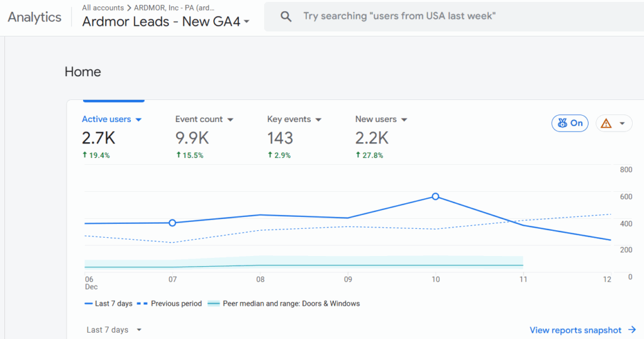Click the arrow icon beside View reports snapshot
This screenshot has height=339, width=644.
tap(632, 330)
